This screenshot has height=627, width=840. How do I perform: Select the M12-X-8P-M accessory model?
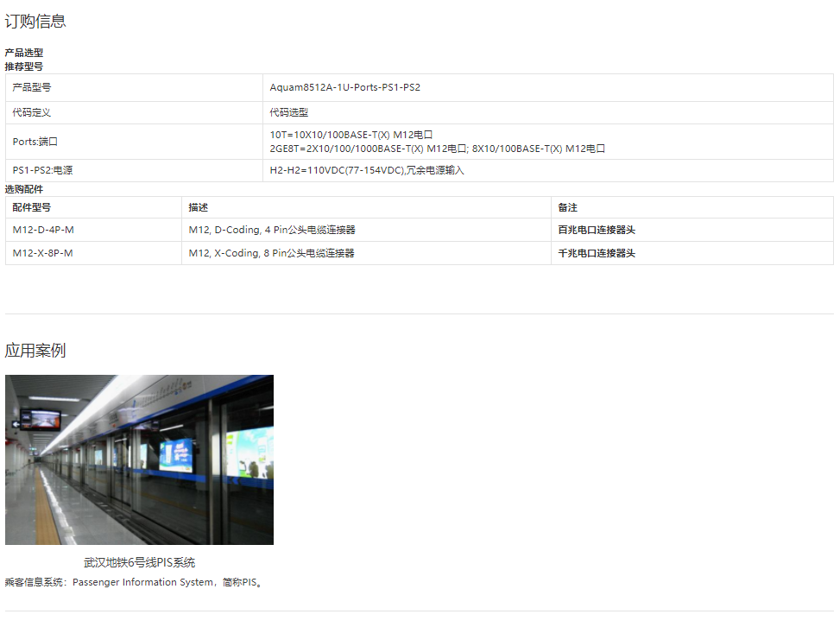coord(43,253)
